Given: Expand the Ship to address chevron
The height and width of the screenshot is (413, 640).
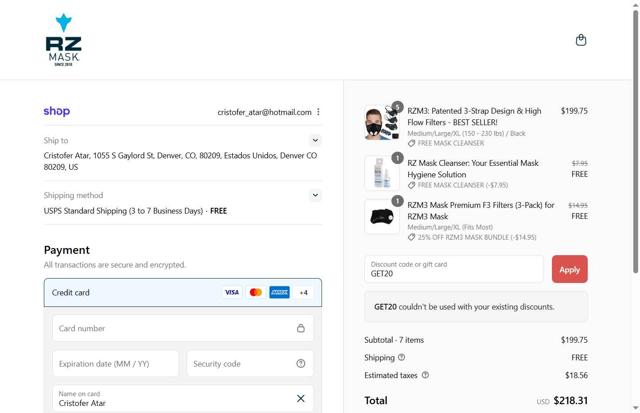Looking at the screenshot, I should [x=315, y=140].
